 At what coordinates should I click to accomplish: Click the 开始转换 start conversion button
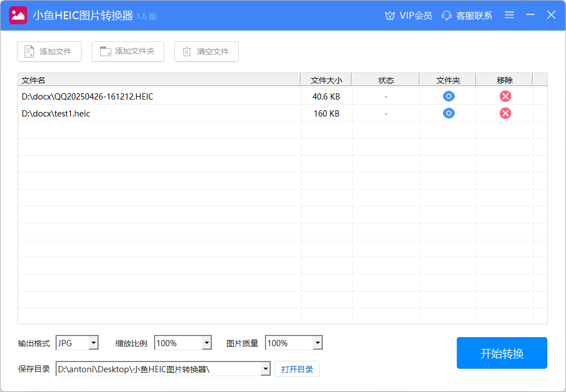[501, 352]
